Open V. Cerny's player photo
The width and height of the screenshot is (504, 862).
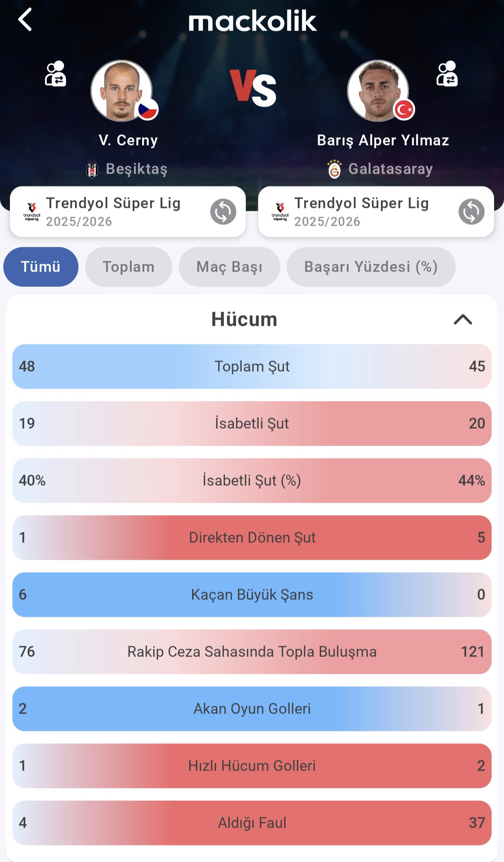[122, 91]
